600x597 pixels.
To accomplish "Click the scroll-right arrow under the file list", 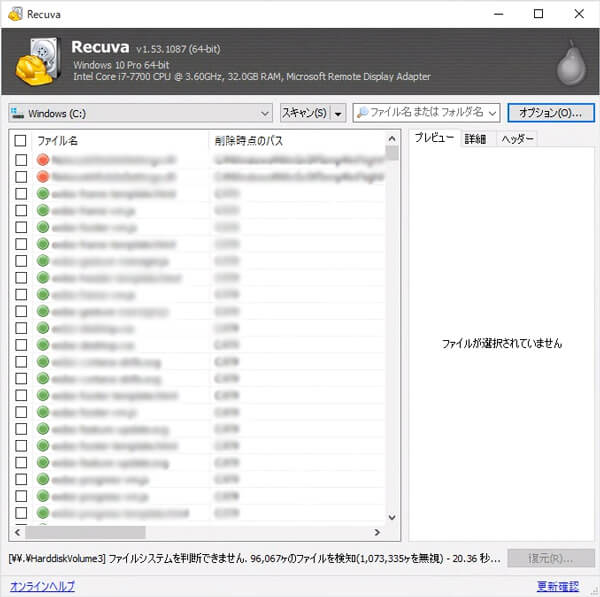I will click(x=377, y=532).
